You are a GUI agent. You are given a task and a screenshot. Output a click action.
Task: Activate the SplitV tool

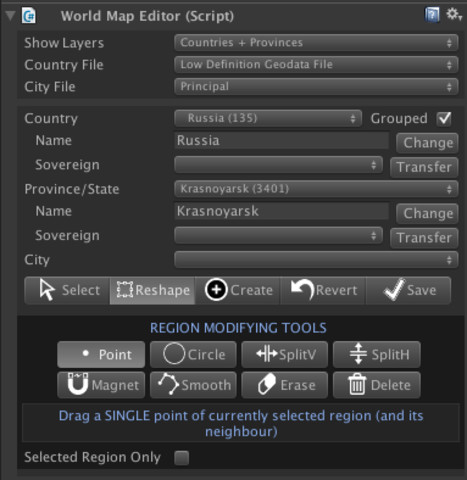(x=285, y=354)
